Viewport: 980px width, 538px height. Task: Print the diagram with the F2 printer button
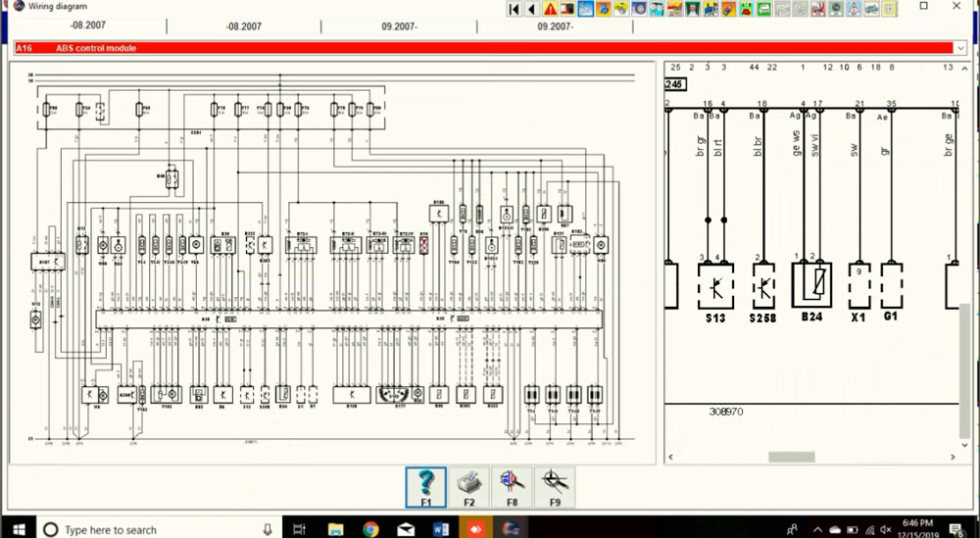click(468, 487)
